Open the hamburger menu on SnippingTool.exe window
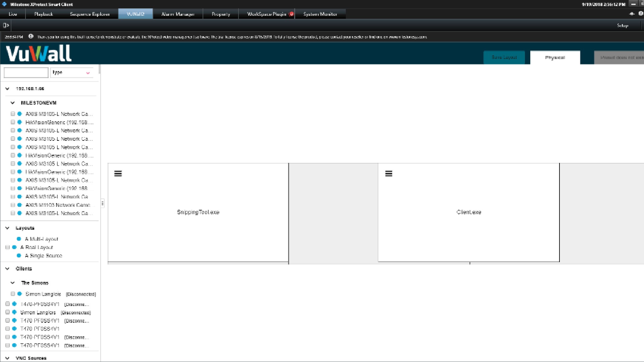 [118, 173]
